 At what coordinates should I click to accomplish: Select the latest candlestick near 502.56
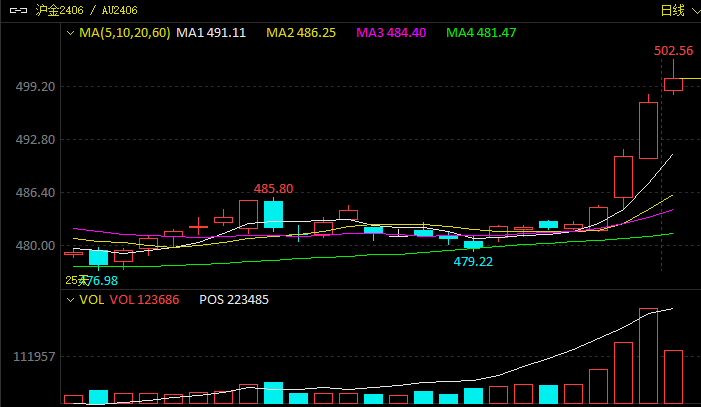coord(673,84)
